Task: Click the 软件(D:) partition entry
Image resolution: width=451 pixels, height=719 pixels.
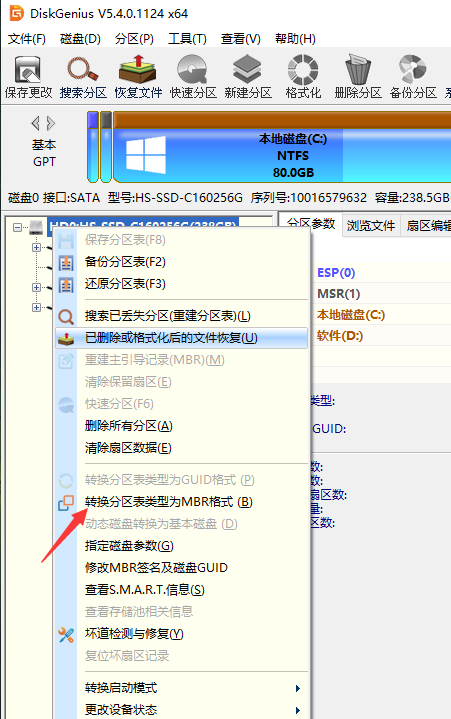Action: point(340,336)
